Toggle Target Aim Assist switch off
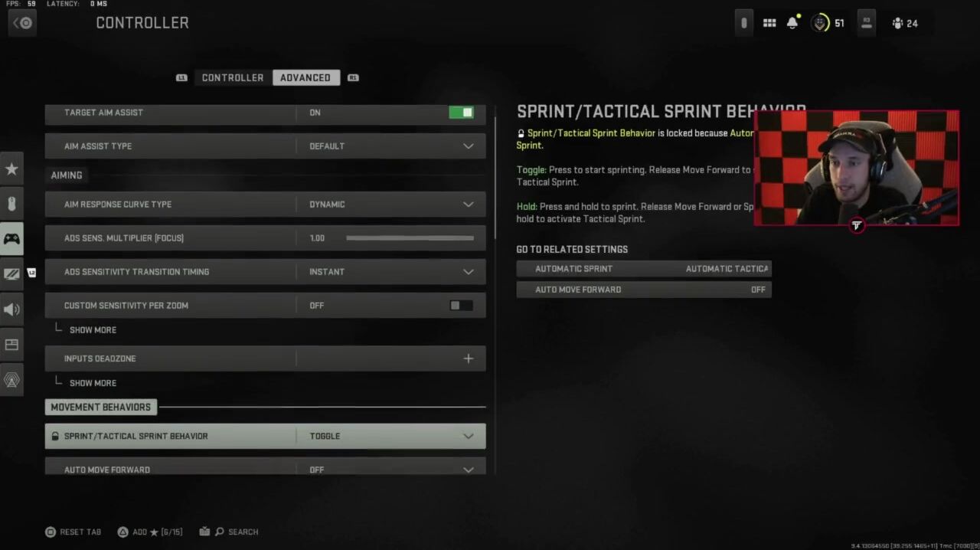This screenshot has height=550, width=980. (x=461, y=113)
